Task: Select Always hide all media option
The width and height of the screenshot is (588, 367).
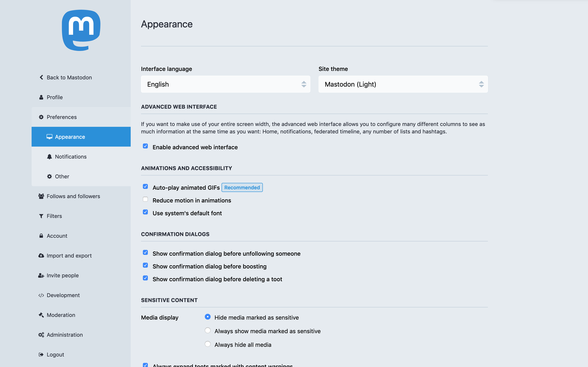Action: (207, 344)
